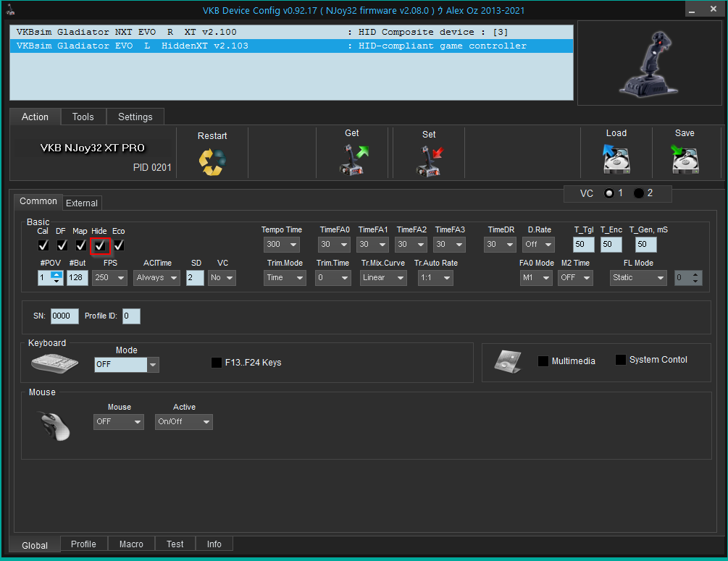Click the multimedia device icon
The height and width of the screenshot is (561, 728).
coord(507,361)
